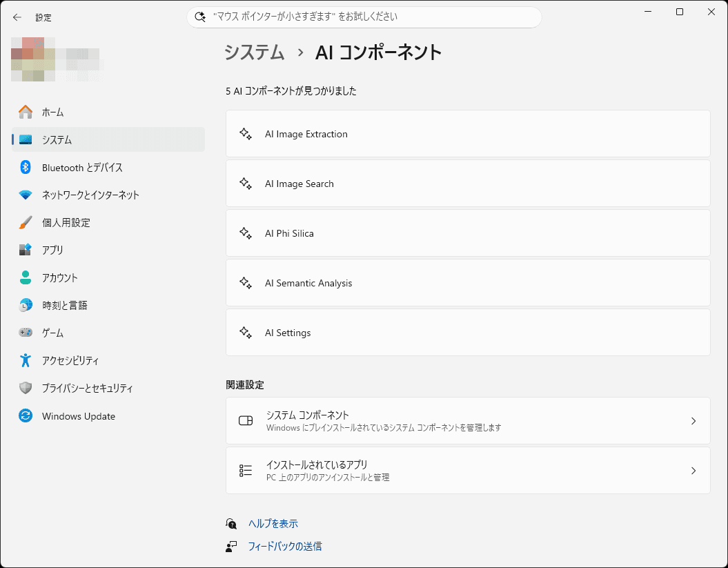The width and height of the screenshot is (728, 568).
Task: Click the sparkle icon beside AI Image Extraction
Action: coord(246,134)
